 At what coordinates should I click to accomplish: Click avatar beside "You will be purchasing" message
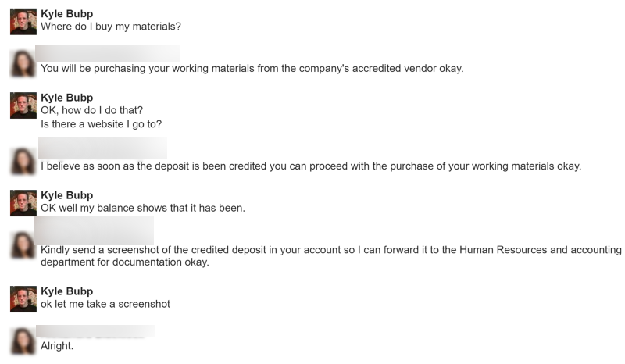click(23, 63)
